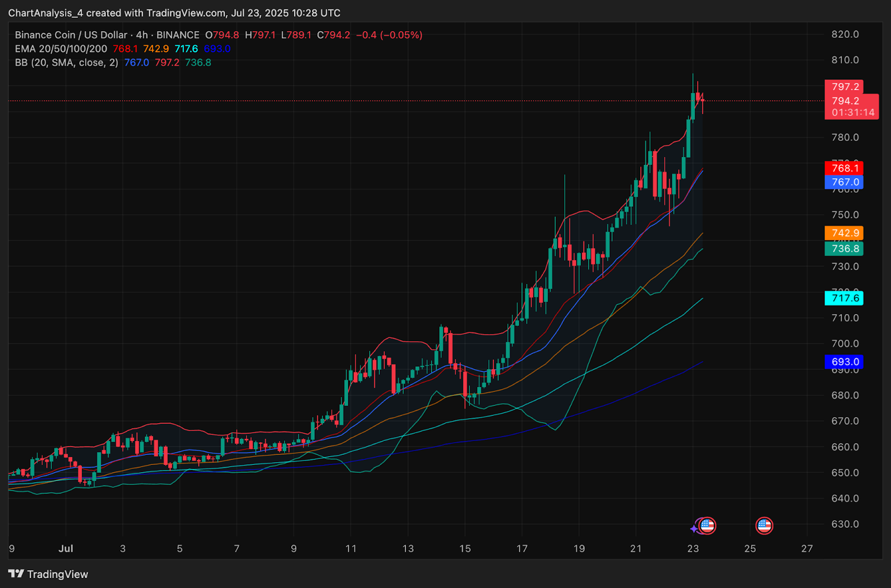Click the 680.0 price axis label
891x588 pixels.
point(845,395)
